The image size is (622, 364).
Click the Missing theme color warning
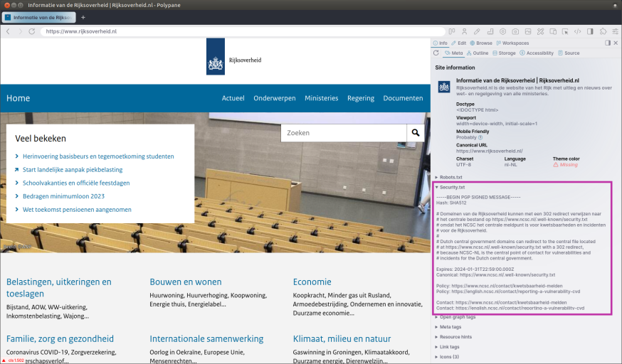click(565, 165)
